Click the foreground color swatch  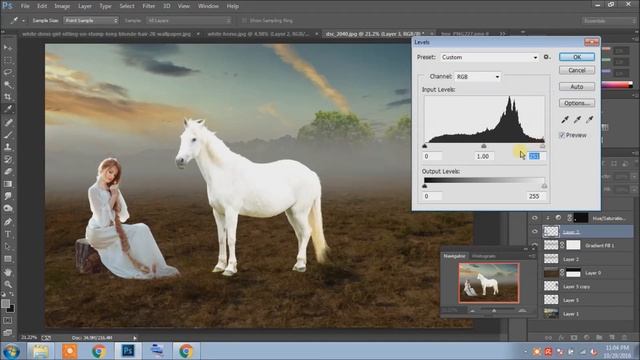[5, 303]
